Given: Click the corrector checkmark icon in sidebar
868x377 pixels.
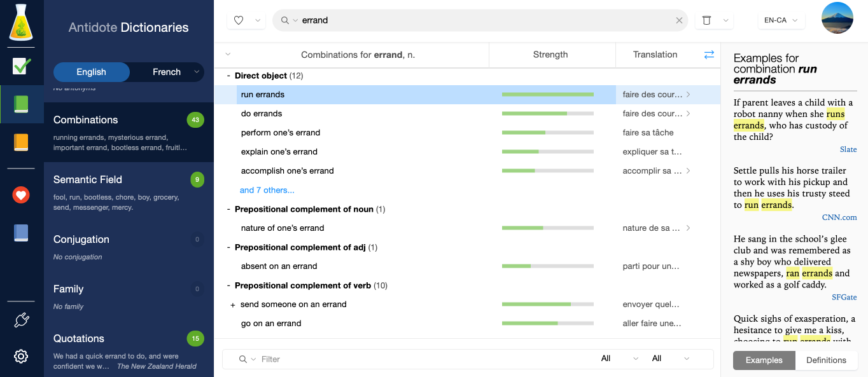Looking at the screenshot, I should click(21, 66).
